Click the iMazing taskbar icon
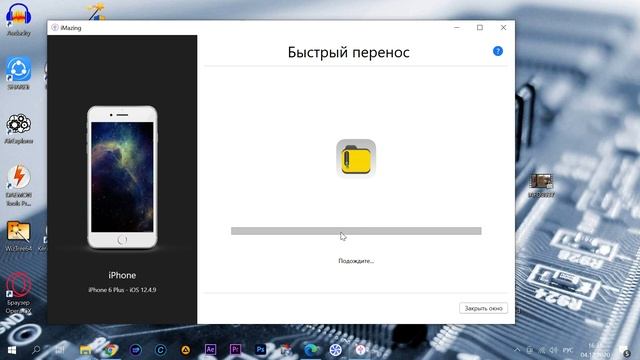This screenshot has width=640, height=360. coord(360,350)
